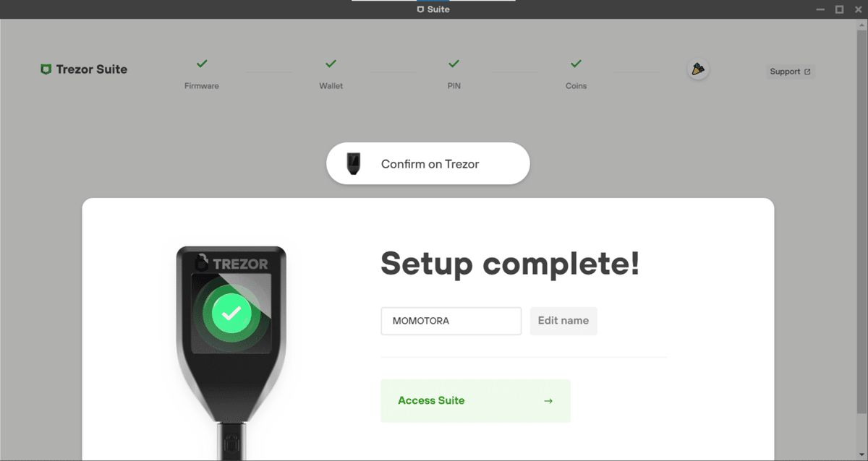The height and width of the screenshot is (461, 868).
Task: Click the party popper final step icon
Action: click(x=697, y=69)
